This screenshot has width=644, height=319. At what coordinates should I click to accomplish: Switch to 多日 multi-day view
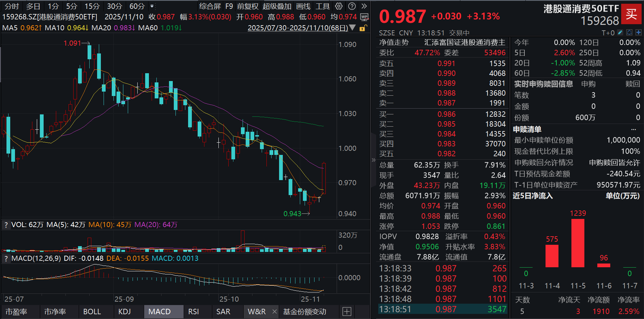coord(33,6)
